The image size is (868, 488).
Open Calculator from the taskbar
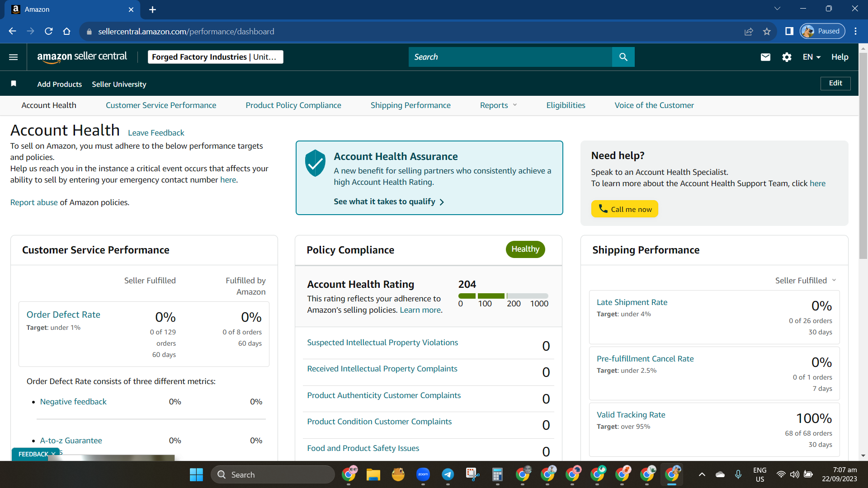pyautogui.click(x=498, y=474)
